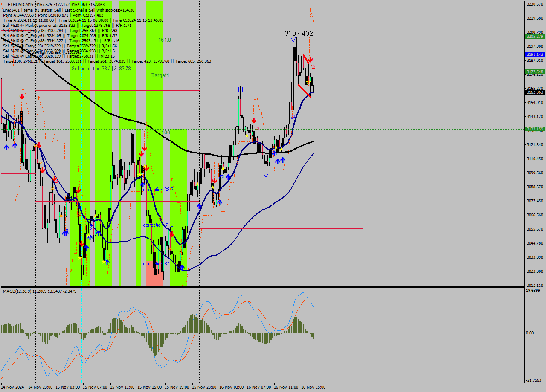546x392 pixels.
Task: Click the 3230.570 price scale value
Action: click(x=535, y=4)
